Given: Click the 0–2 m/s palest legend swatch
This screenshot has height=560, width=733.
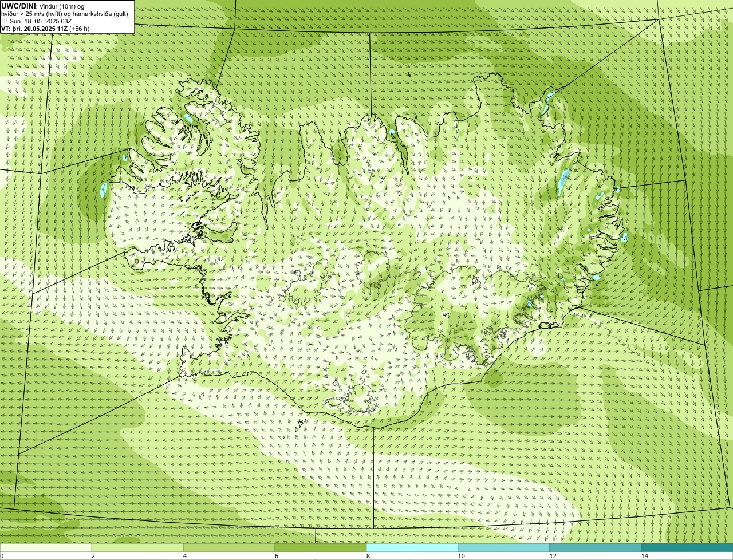Looking at the screenshot, I should tap(46, 547).
